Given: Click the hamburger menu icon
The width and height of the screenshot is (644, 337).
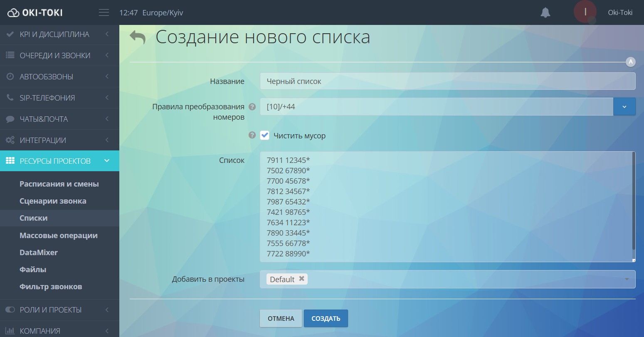Looking at the screenshot, I should tap(104, 12).
